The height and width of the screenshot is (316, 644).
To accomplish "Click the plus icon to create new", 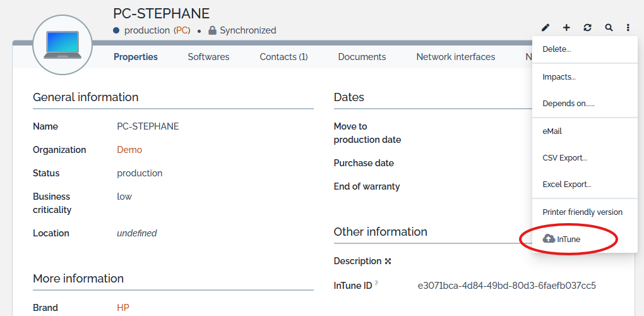I will pyautogui.click(x=566, y=28).
